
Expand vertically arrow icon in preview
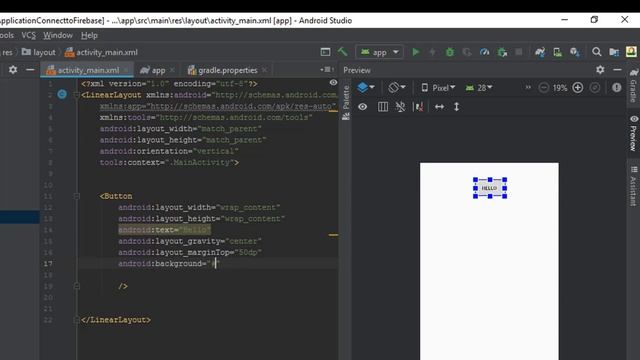(456, 107)
